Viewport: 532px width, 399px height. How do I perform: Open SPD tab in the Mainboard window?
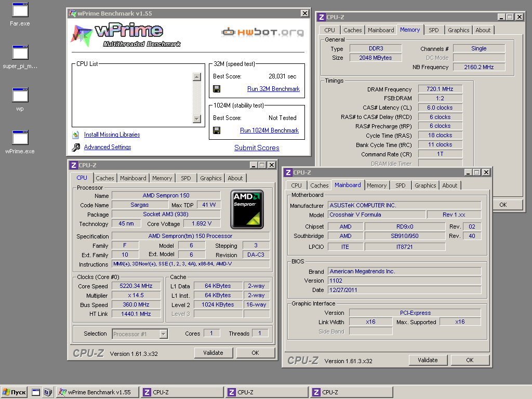pyautogui.click(x=401, y=185)
